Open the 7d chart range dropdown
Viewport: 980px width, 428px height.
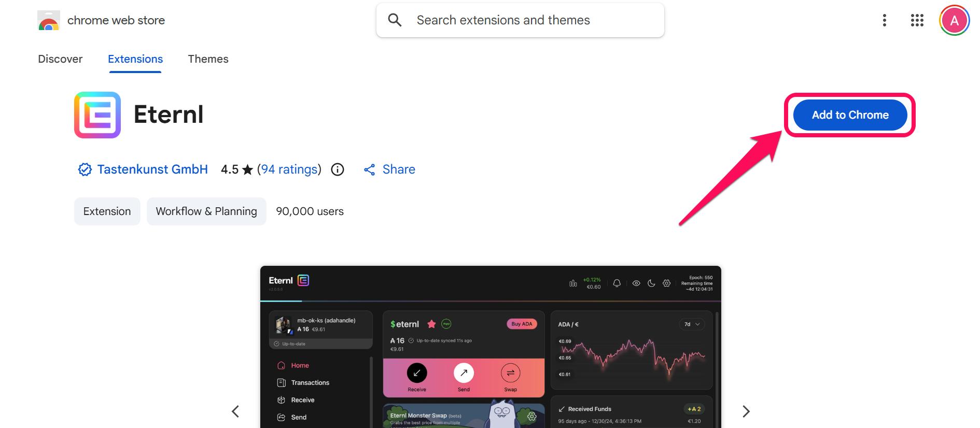pos(692,324)
